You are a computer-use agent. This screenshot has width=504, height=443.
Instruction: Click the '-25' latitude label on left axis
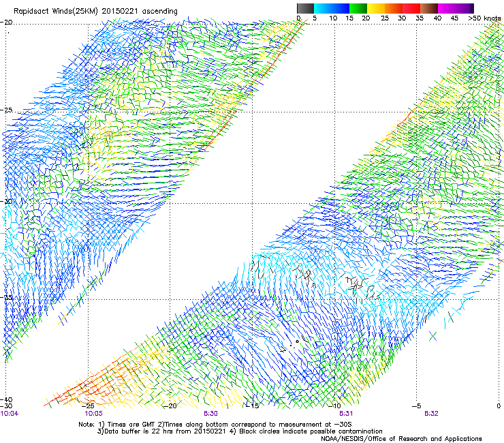[x=6, y=110]
